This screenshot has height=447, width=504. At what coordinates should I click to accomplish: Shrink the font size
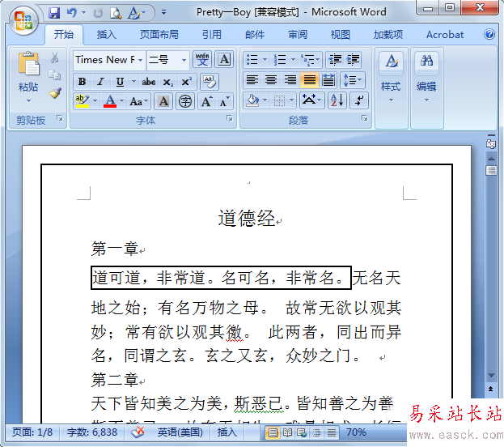(224, 102)
